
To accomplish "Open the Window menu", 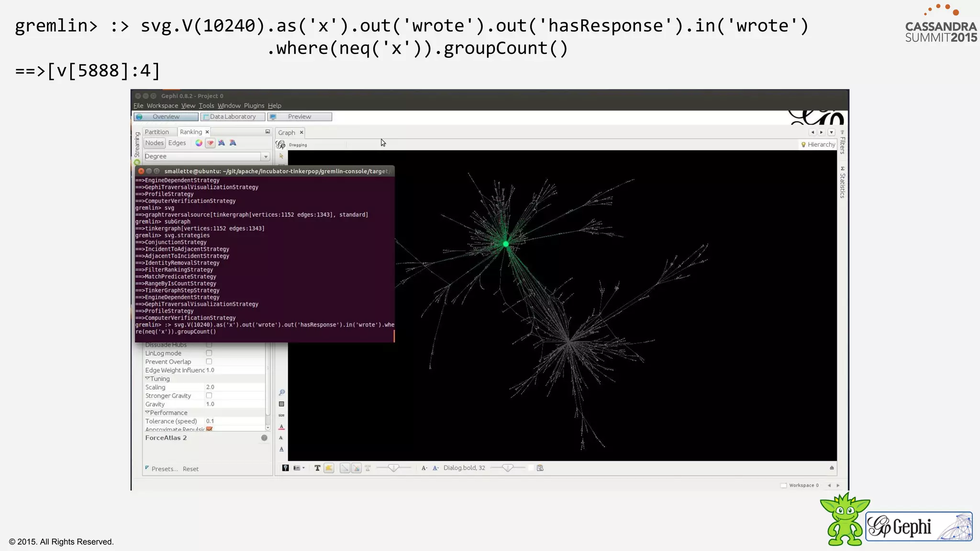I will coord(229,106).
